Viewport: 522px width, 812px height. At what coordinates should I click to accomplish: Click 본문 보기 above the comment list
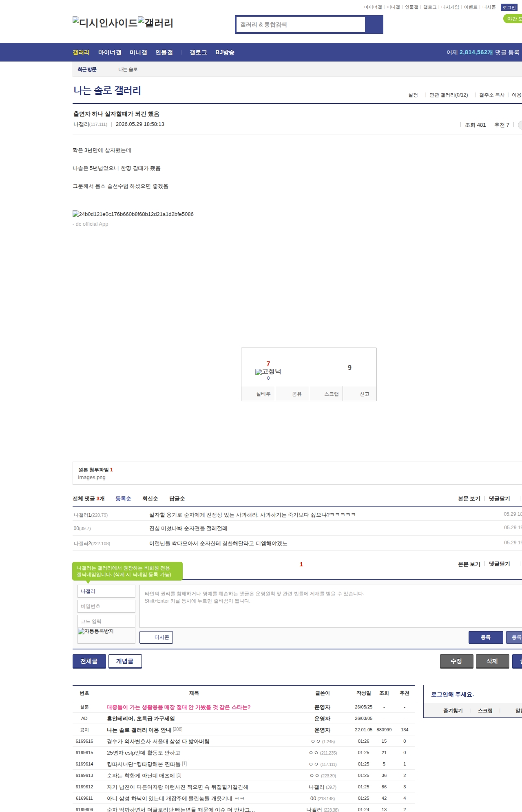click(469, 499)
